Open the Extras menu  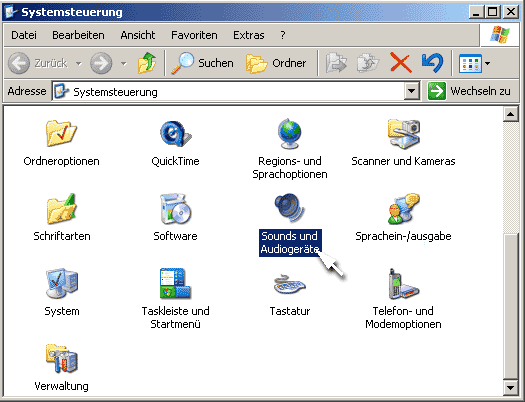pyautogui.click(x=248, y=35)
